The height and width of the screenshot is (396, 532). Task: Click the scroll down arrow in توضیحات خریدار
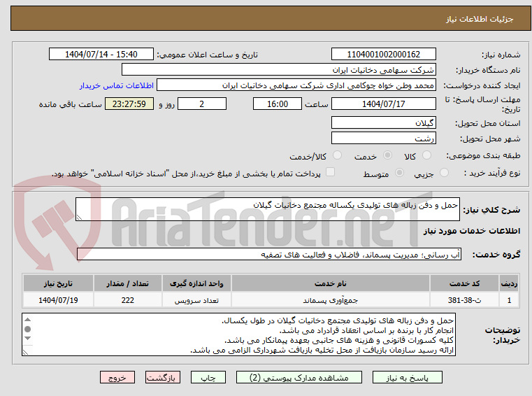coord(28,338)
